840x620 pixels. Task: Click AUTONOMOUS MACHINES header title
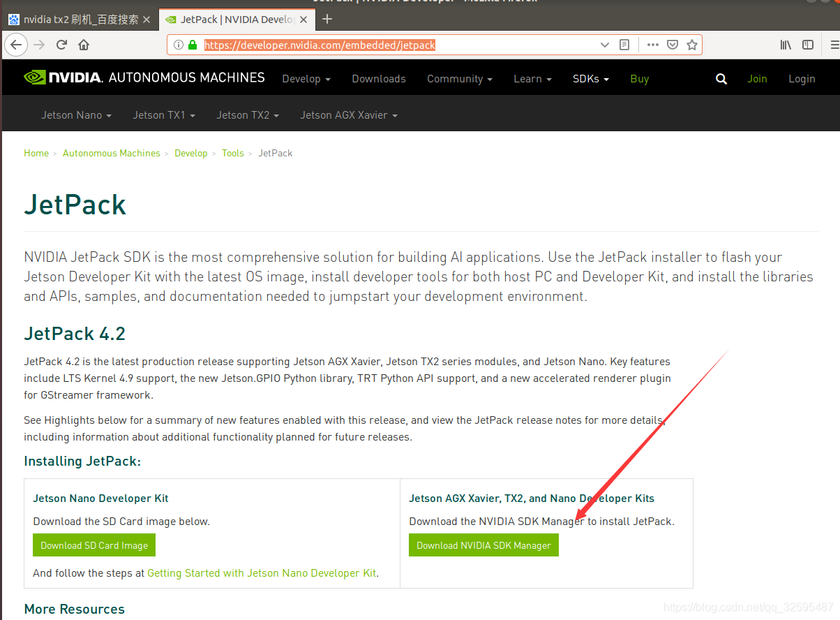[x=187, y=77]
